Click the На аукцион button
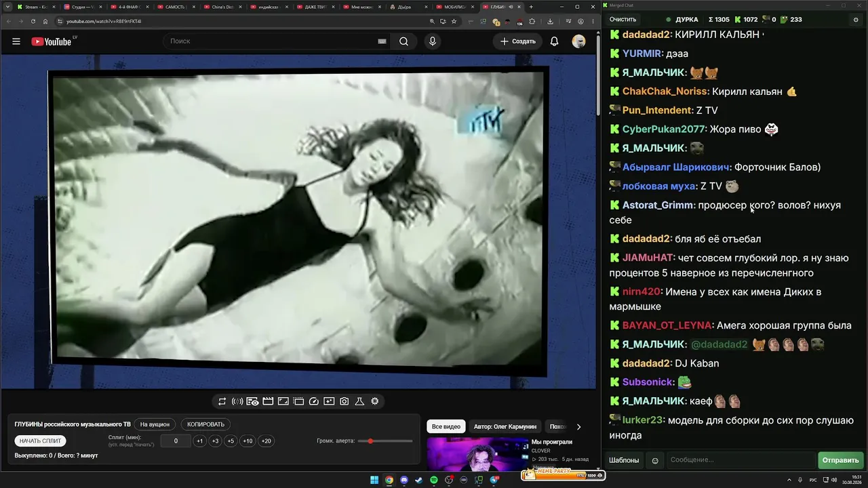 click(x=155, y=424)
